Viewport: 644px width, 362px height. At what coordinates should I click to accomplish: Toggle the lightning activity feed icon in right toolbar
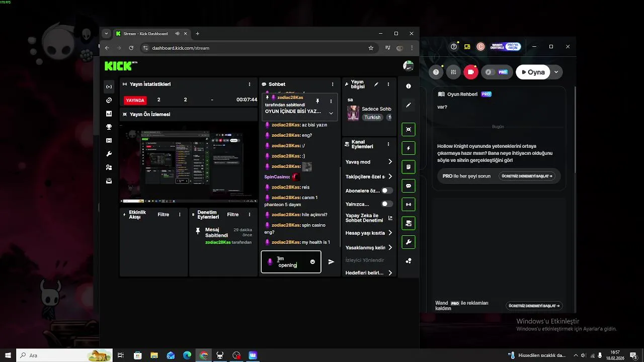pos(409,148)
